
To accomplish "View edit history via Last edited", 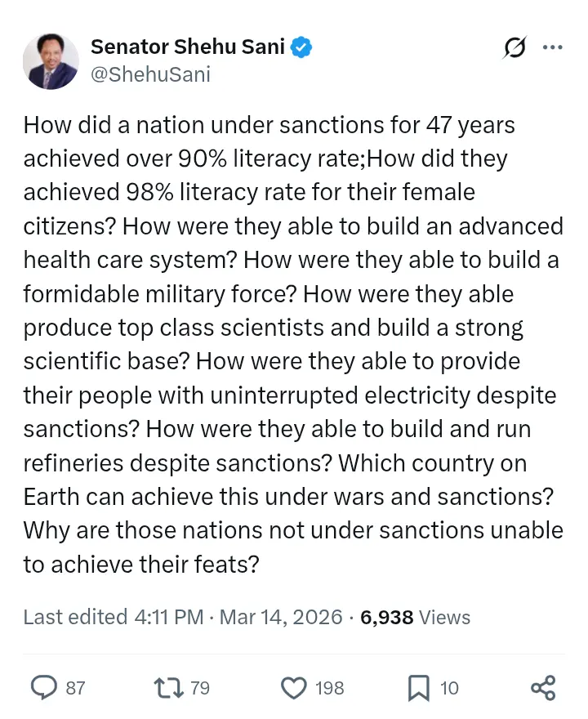I will (x=75, y=617).
